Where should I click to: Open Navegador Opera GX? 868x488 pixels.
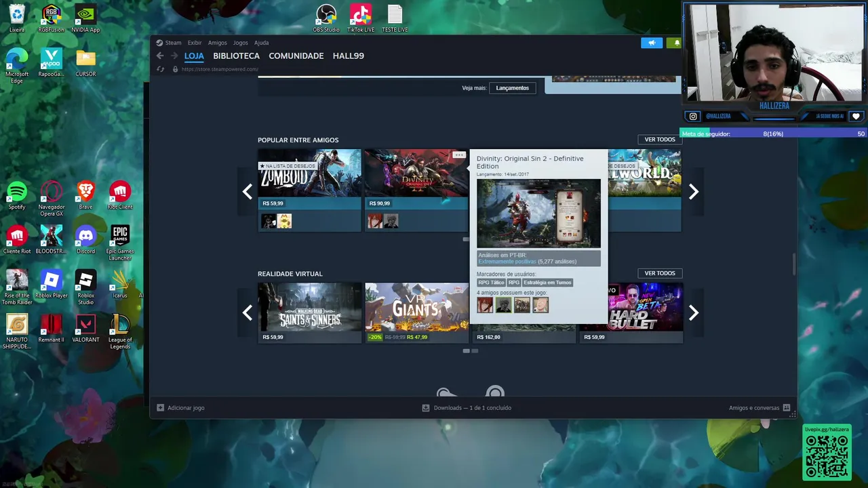tap(51, 199)
